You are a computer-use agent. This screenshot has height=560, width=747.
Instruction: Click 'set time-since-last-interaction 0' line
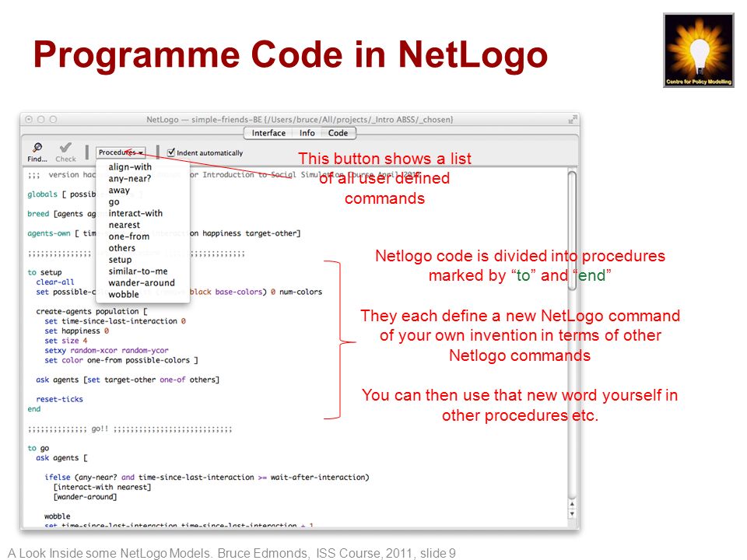[x=115, y=321]
